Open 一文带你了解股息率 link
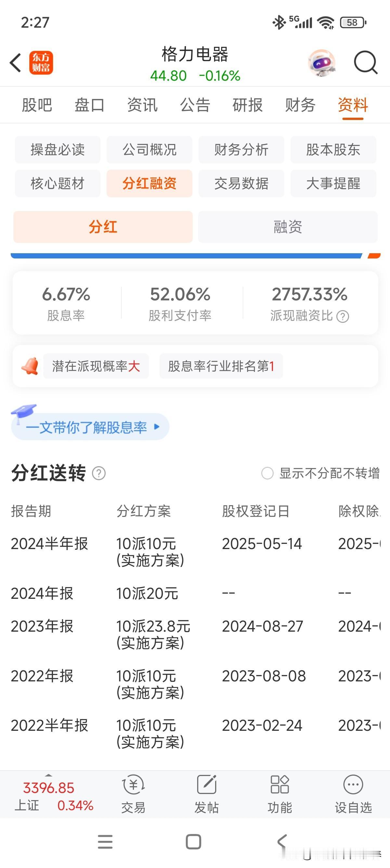This screenshot has height=868, width=390. tap(90, 427)
